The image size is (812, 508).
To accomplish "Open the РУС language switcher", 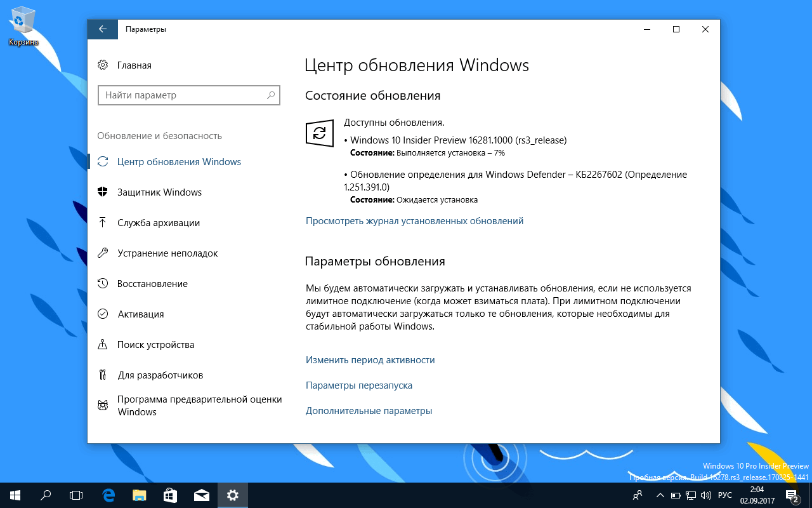I will tap(726, 495).
